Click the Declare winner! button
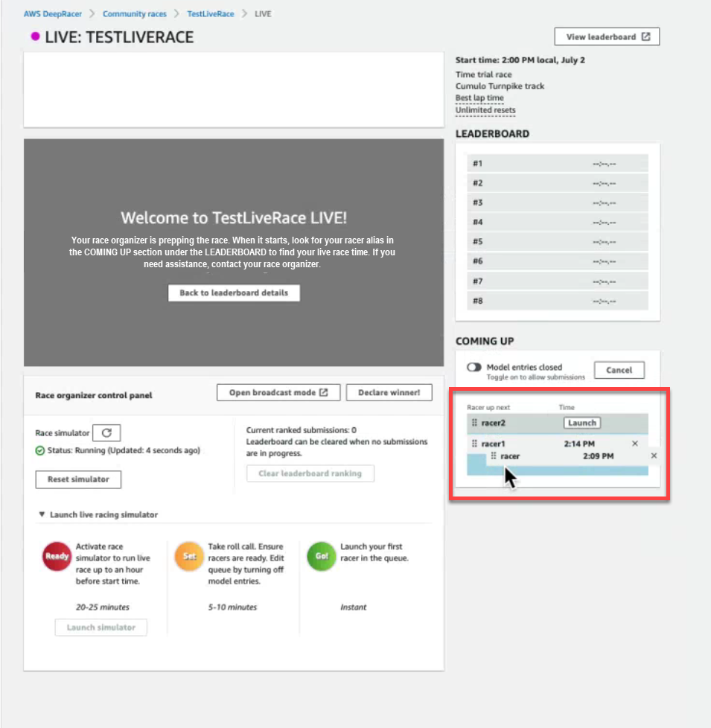This screenshot has height=728, width=711. [389, 392]
